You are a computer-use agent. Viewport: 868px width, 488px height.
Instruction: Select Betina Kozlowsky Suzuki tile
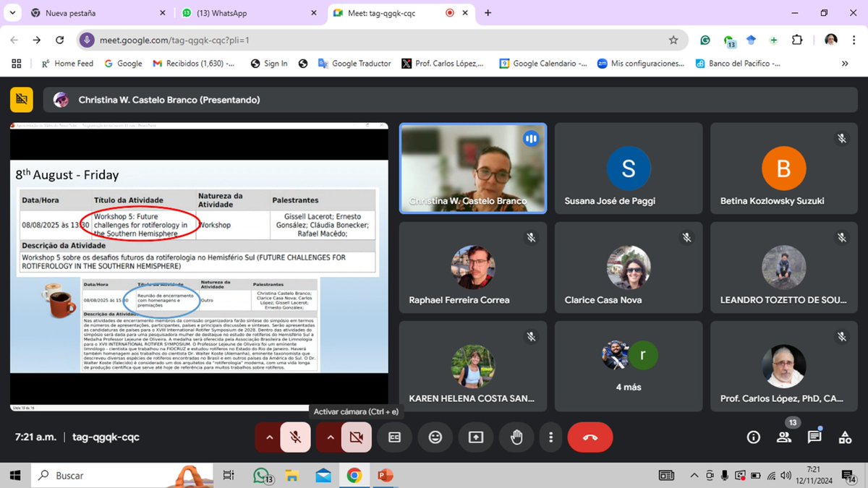[x=783, y=168]
